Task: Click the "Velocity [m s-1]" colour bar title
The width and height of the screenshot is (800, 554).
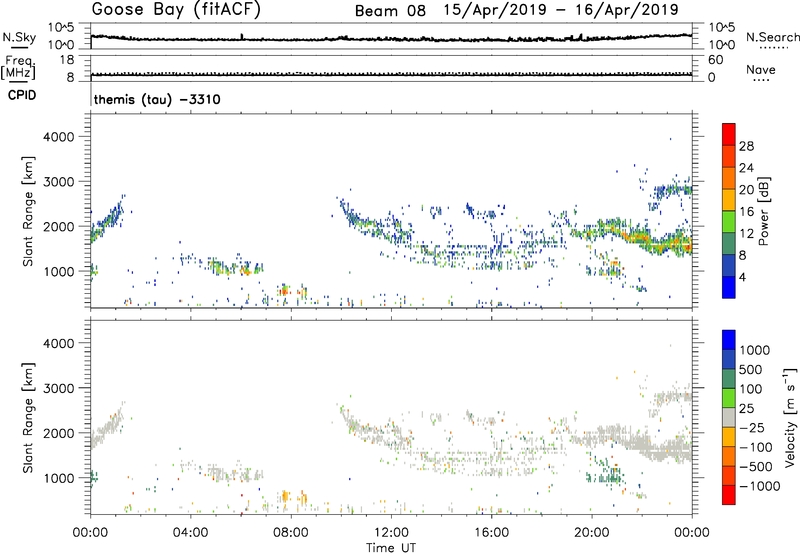Action: (x=790, y=417)
